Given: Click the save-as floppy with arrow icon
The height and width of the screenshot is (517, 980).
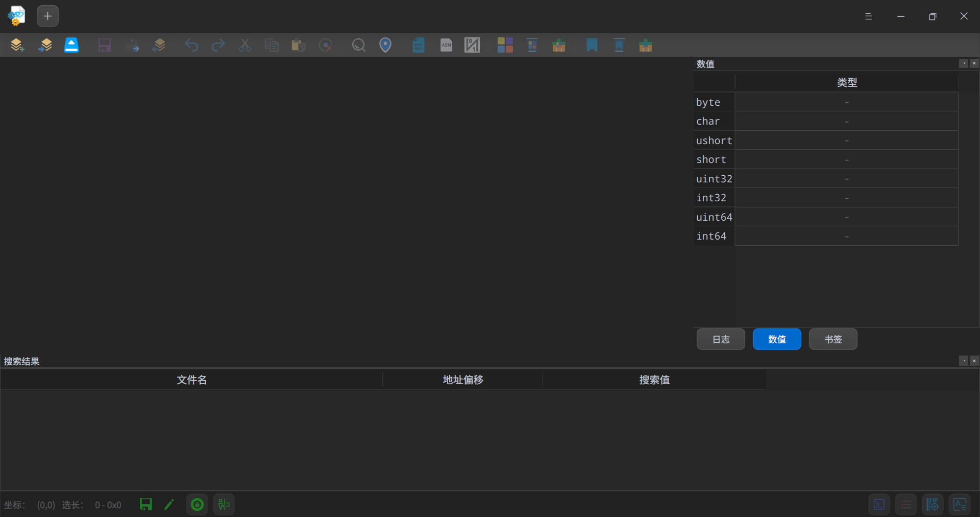Looking at the screenshot, I should click(132, 45).
